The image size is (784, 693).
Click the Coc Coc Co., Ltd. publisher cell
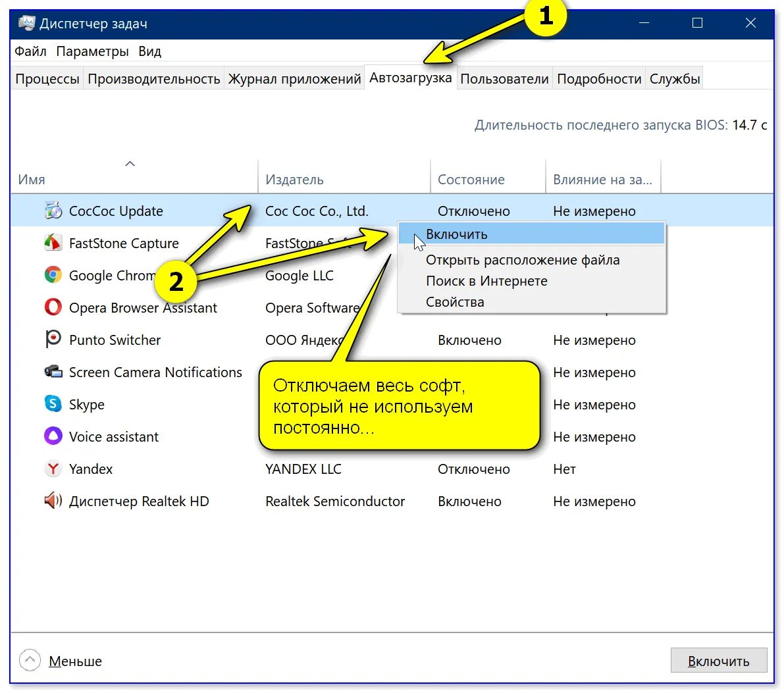(x=317, y=211)
